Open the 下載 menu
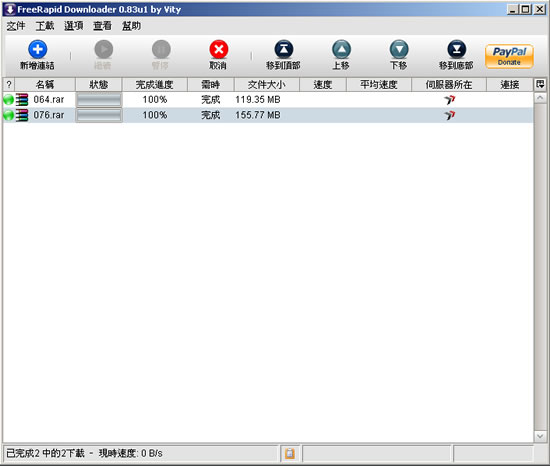Viewport: 550px width, 466px height. coord(45,26)
